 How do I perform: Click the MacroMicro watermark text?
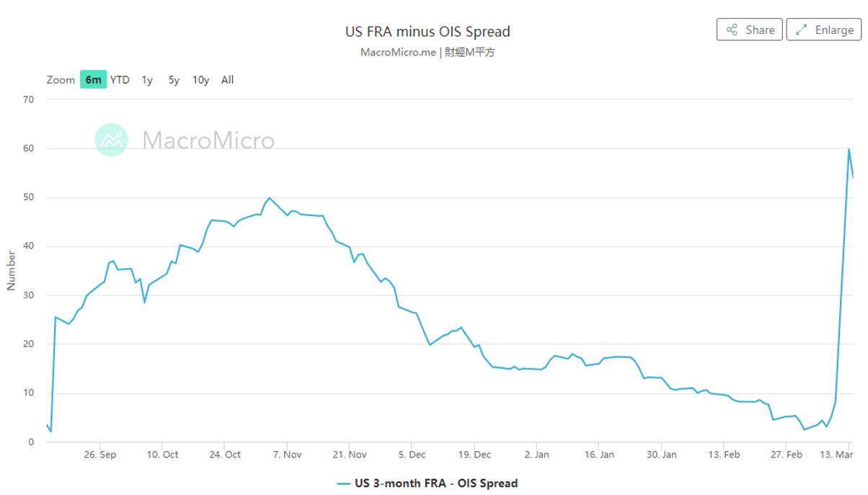pyautogui.click(x=208, y=140)
